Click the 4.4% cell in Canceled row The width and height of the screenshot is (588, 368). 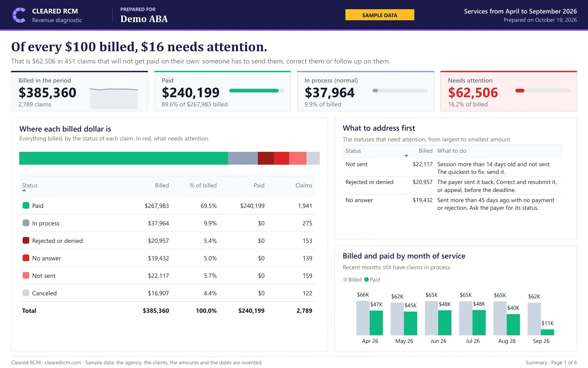pyautogui.click(x=210, y=293)
